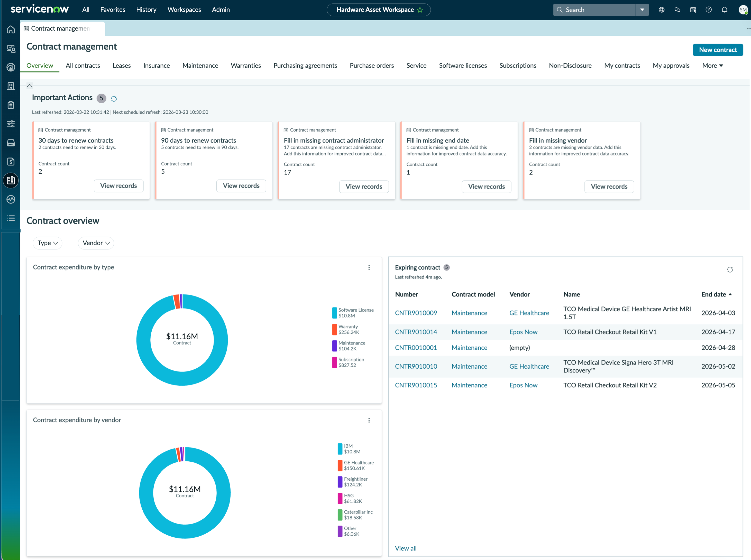The height and width of the screenshot is (560, 751).
Task: Expand the More tabs dropdown
Action: tap(713, 66)
